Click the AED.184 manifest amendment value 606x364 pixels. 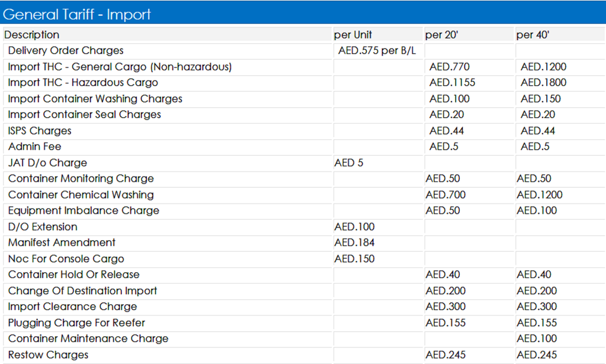354,243
